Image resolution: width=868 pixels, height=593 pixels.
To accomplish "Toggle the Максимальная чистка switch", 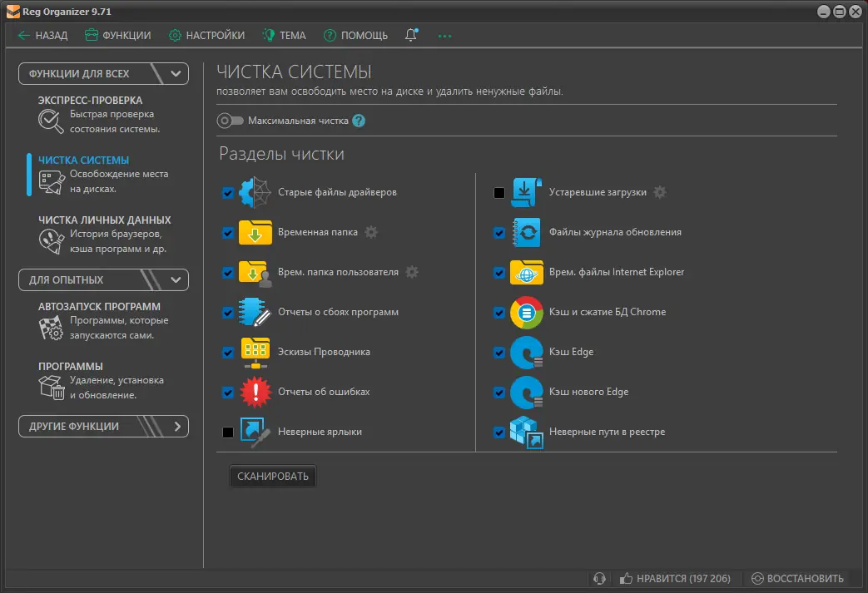I will 230,121.
